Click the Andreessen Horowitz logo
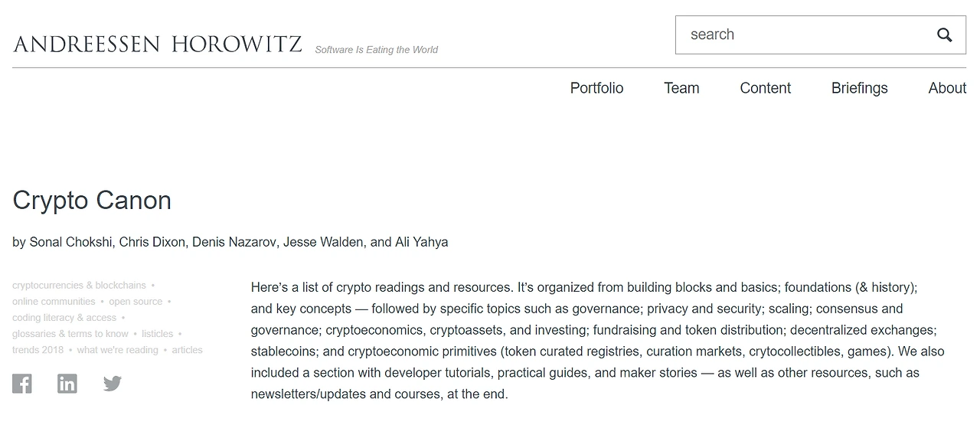The image size is (980, 425). [x=158, y=44]
